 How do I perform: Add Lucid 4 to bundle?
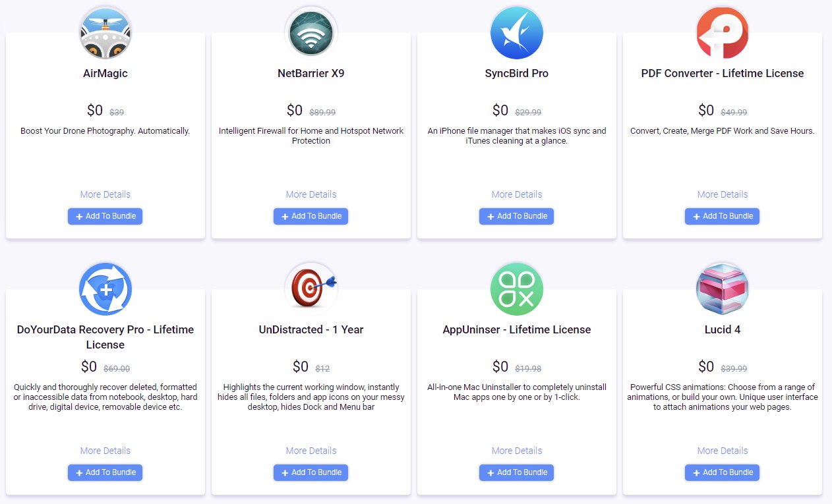coord(723,472)
